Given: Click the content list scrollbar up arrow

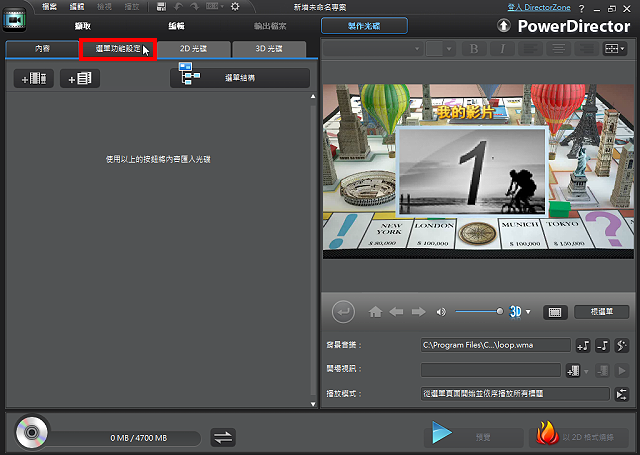Looking at the screenshot, I should pos(313,97).
